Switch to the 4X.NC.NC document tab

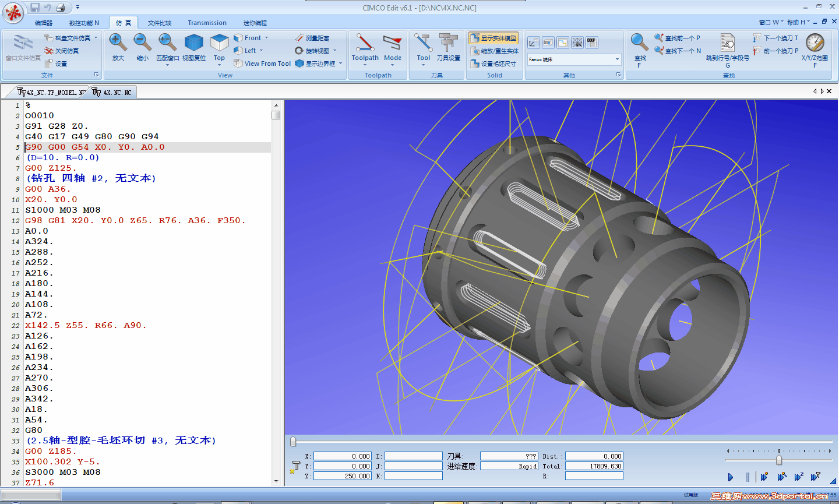point(112,92)
